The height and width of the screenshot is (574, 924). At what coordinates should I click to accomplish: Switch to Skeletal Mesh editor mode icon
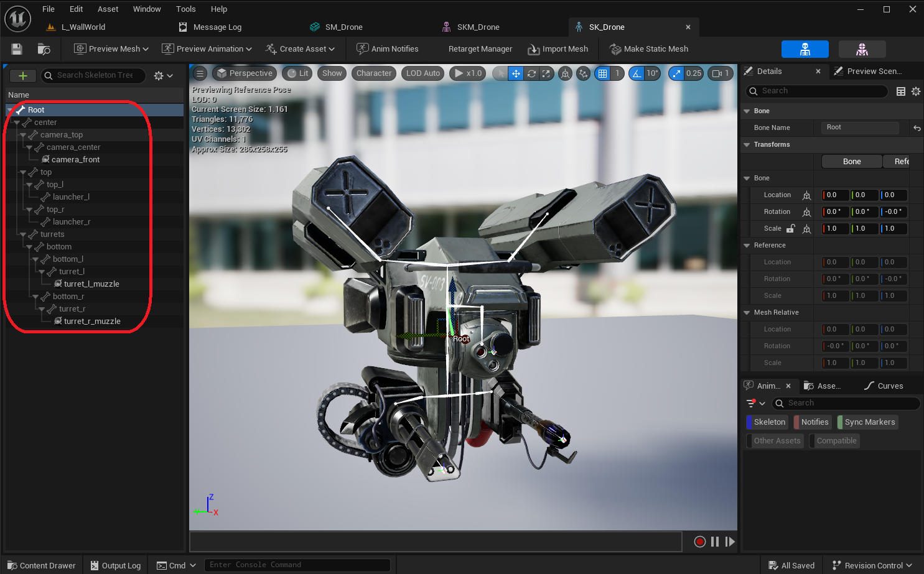click(x=861, y=49)
